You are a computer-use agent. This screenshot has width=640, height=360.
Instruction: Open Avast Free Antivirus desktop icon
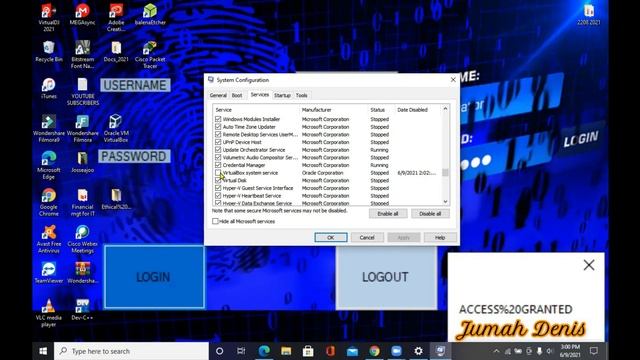coord(49,239)
